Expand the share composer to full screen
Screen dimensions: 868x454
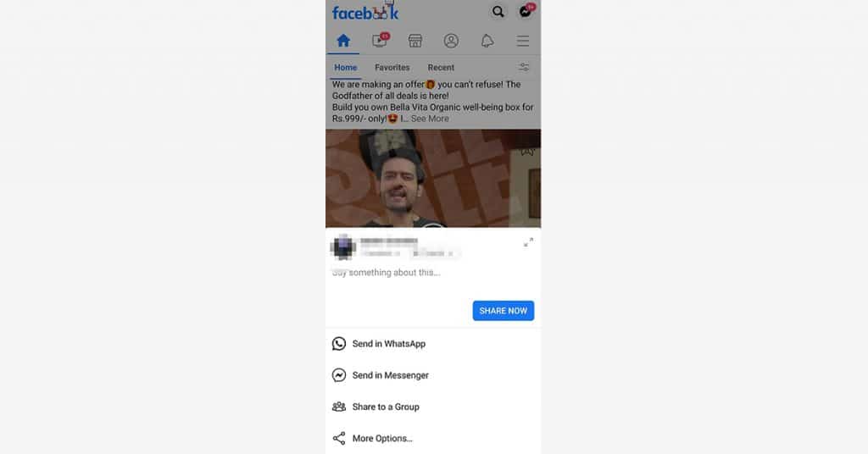528,242
